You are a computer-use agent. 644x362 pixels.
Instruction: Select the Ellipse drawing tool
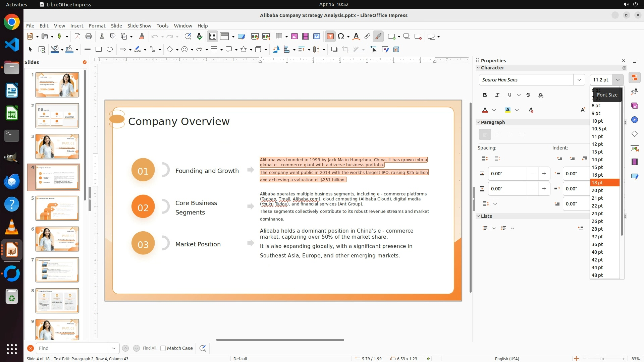point(110,50)
